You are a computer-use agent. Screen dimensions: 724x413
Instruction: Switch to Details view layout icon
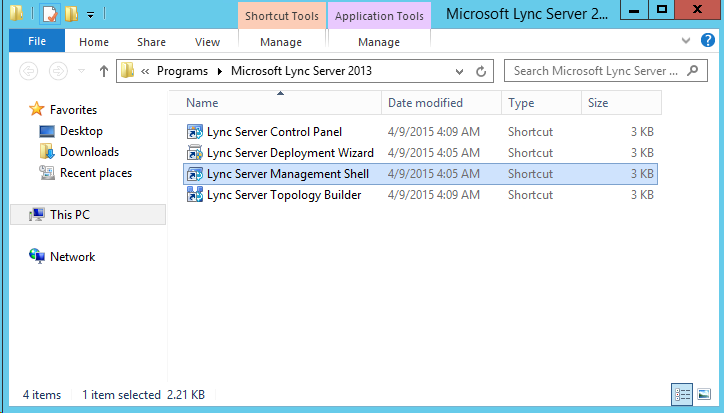[682, 395]
